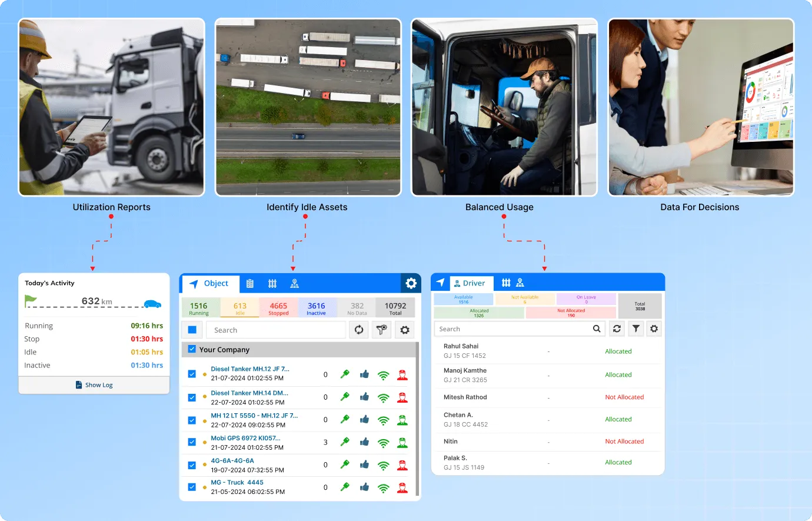
Task: Uncheck the Your Company checkbox
Action: 192,349
